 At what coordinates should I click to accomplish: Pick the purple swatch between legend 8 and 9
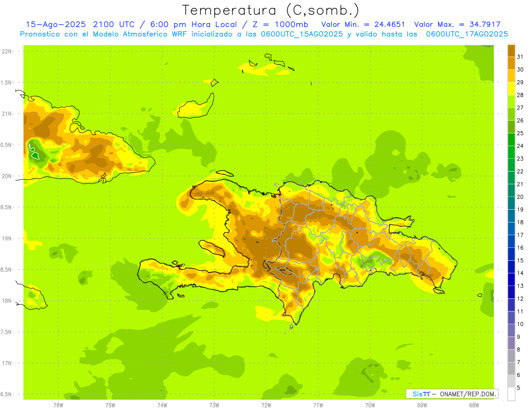pyautogui.click(x=511, y=342)
